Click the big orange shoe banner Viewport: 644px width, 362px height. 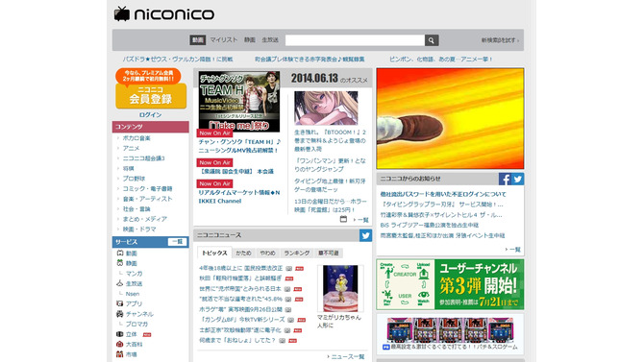tap(450, 119)
